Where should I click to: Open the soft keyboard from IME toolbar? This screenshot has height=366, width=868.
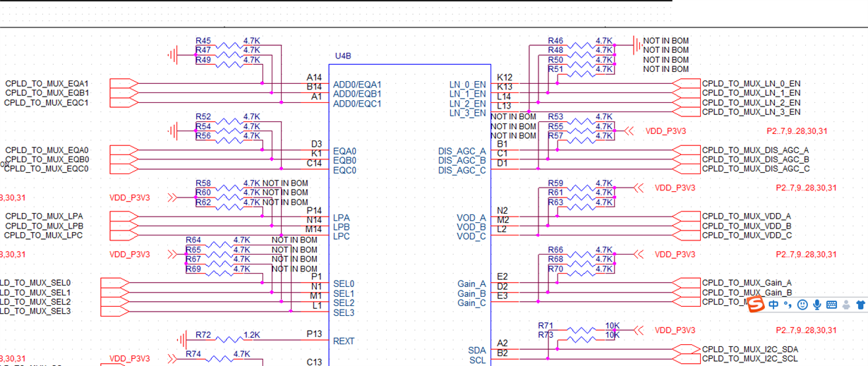pos(831,305)
